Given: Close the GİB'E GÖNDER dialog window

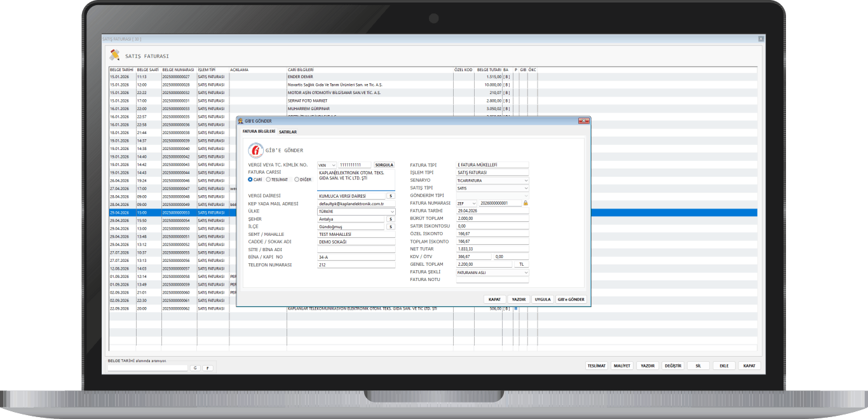Looking at the screenshot, I should 583,121.
